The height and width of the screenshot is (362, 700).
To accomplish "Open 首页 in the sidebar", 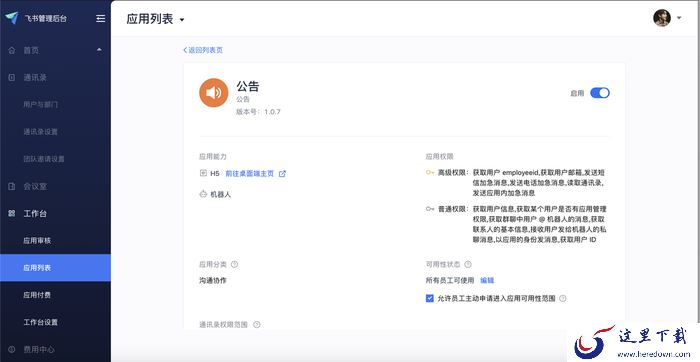I will tap(31, 50).
